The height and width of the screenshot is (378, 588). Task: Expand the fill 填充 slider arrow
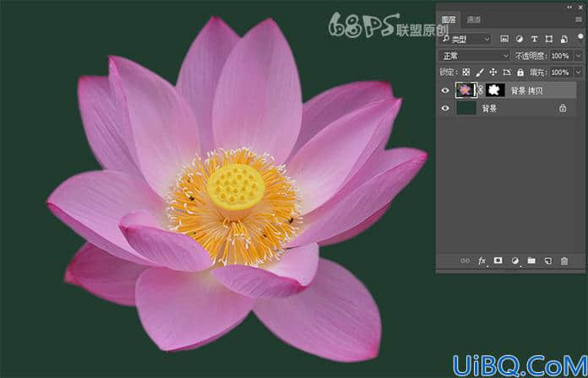coord(578,73)
